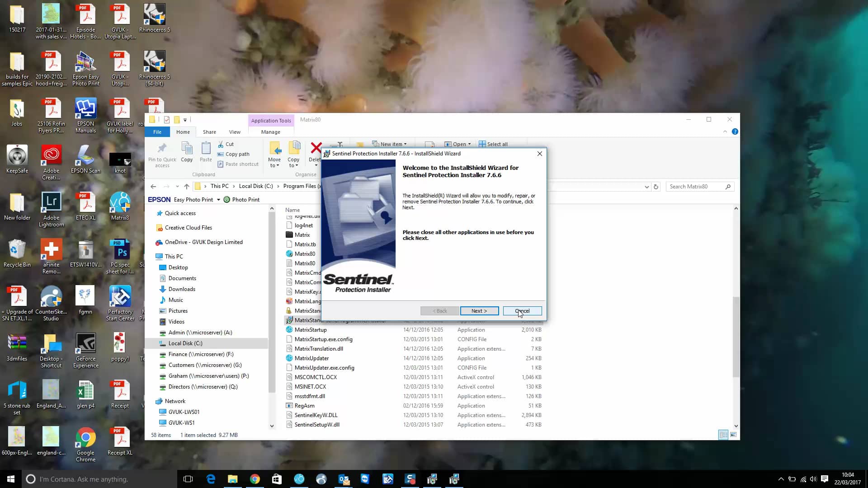Image resolution: width=868 pixels, height=488 pixels.
Task: Open the search icon in the Search Matrix80 box
Action: (x=728, y=186)
